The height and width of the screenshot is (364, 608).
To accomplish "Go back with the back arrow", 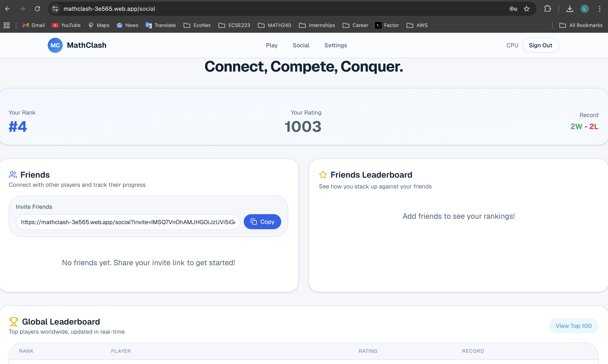I will click(8, 9).
